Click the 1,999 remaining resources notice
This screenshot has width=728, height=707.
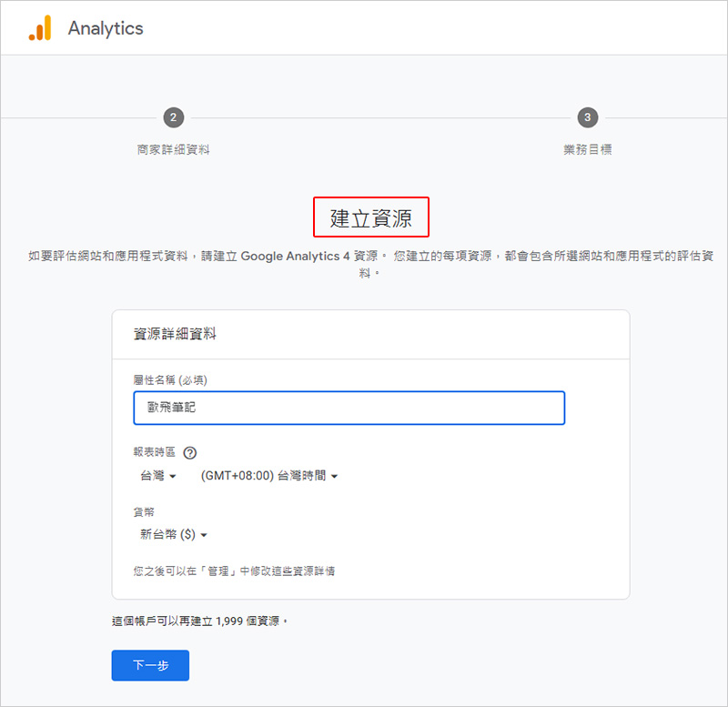click(199, 621)
